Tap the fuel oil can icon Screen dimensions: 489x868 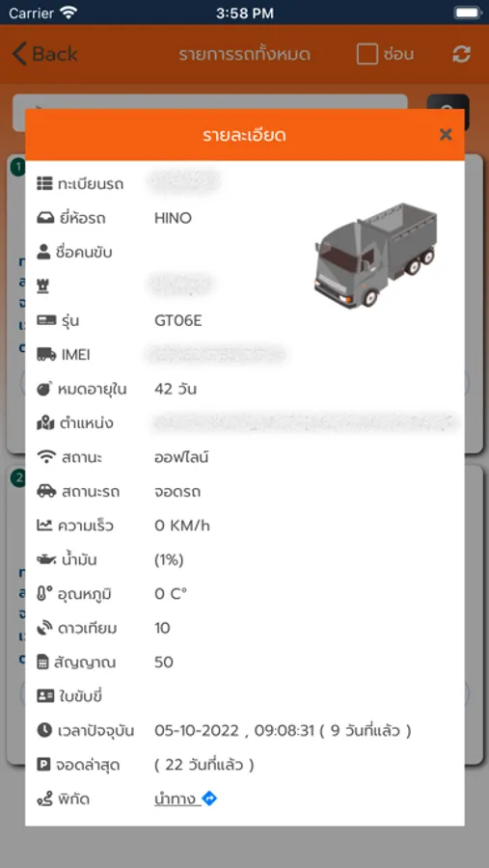click(46, 559)
